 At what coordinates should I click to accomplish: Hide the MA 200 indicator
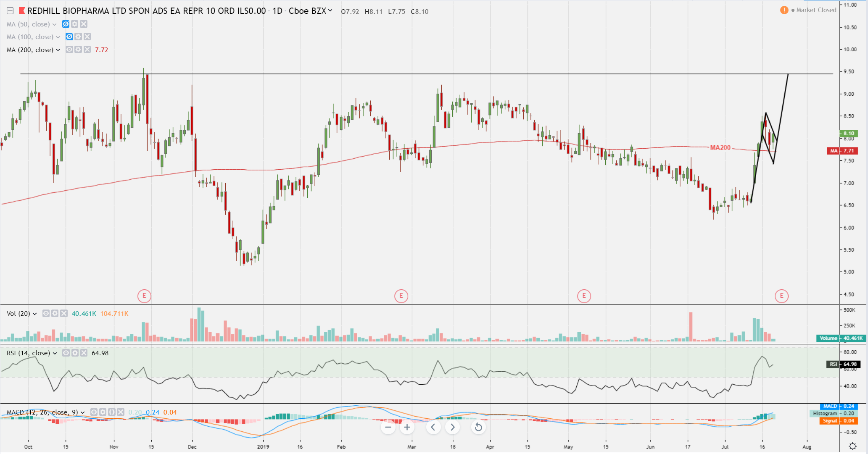[69, 50]
